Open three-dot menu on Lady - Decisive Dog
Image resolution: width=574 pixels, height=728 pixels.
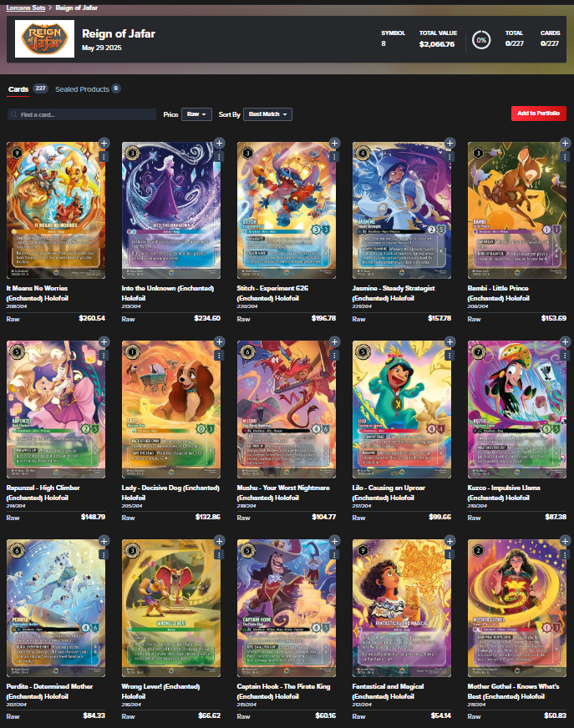219,356
